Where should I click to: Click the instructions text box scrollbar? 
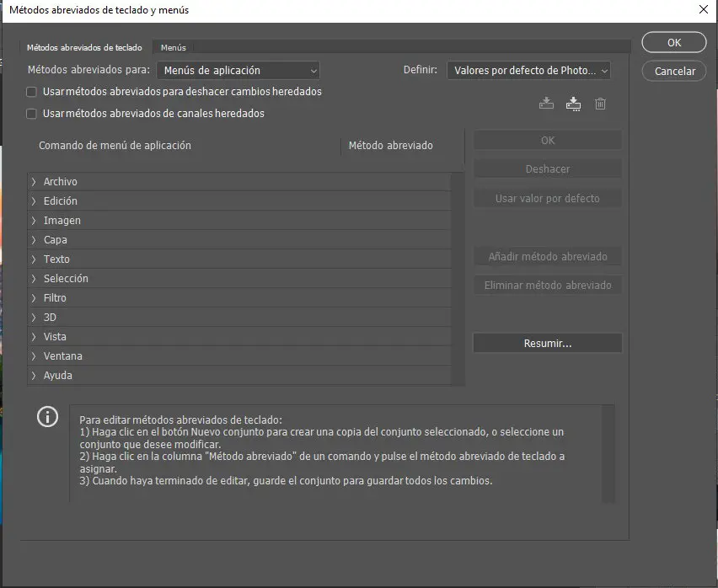tap(608, 453)
